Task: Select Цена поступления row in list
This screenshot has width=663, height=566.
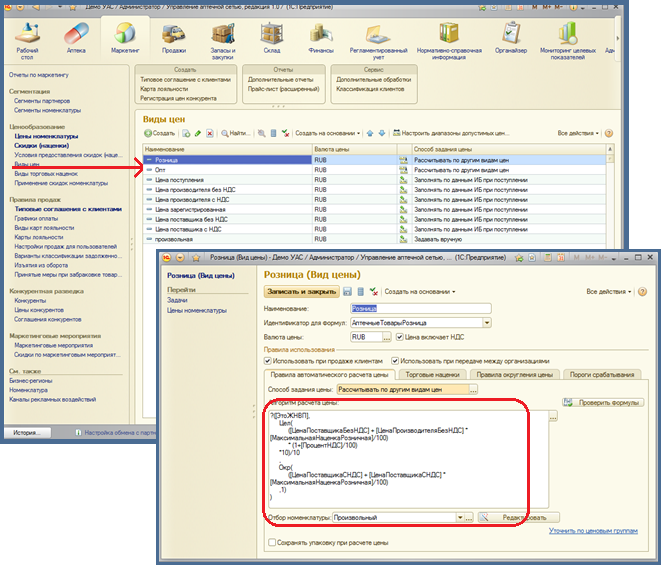Action: click(x=374, y=180)
